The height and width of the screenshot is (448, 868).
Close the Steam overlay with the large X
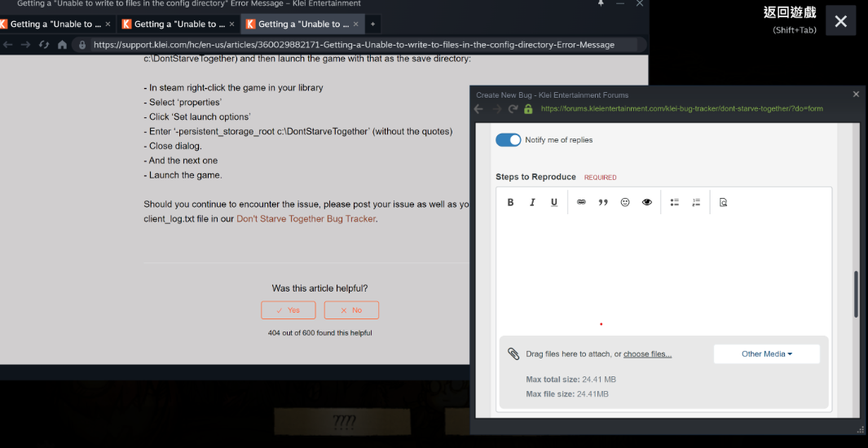(841, 21)
